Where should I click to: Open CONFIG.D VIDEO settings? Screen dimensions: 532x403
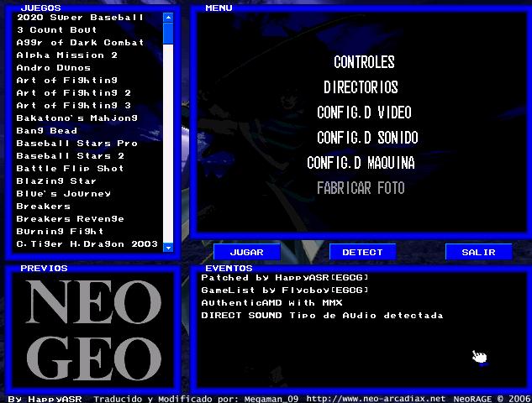[x=364, y=113]
